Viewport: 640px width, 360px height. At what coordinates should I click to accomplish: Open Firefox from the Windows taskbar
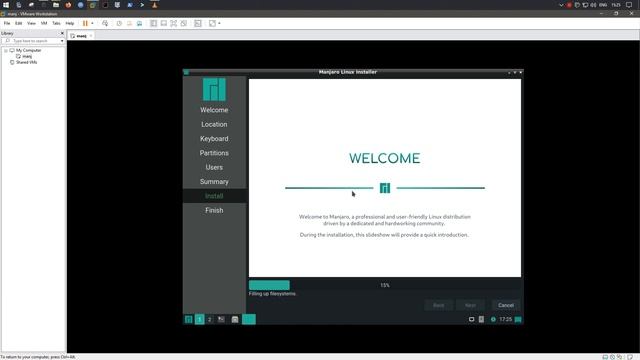tap(68, 5)
